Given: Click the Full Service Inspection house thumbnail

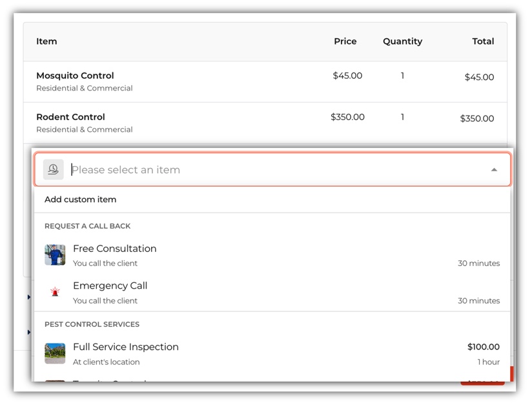Looking at the screenshot, I should click(55, 353).
